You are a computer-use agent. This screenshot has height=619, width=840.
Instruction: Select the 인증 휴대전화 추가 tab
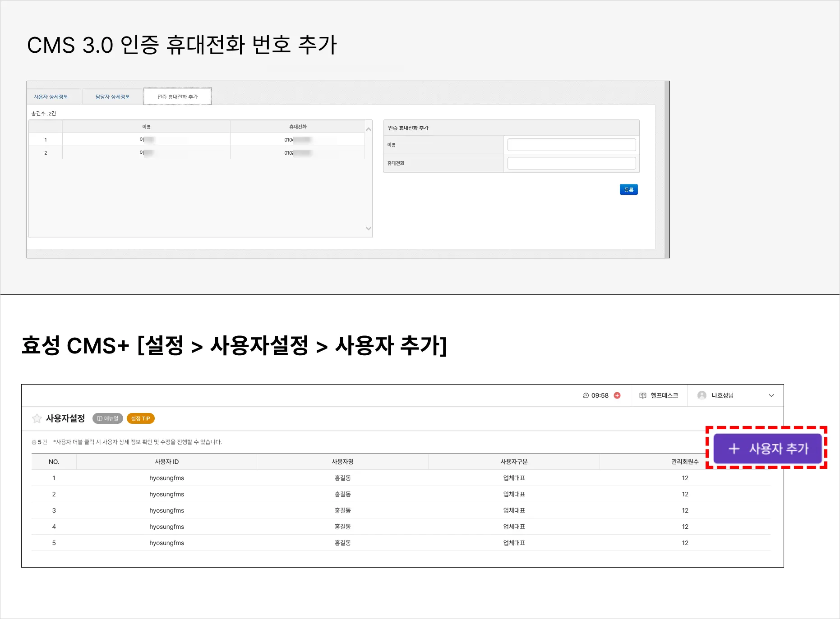pos(178,96)
